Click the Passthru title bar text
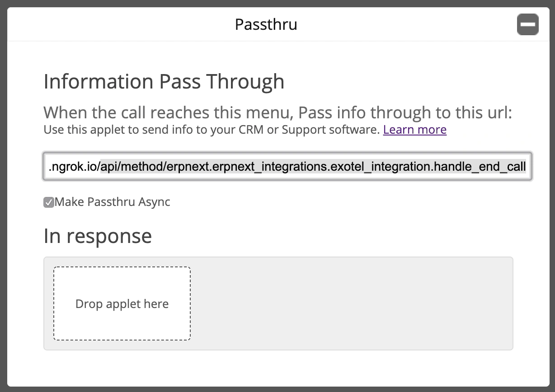This screenshot has width=555, height=392. coord(266,24)
